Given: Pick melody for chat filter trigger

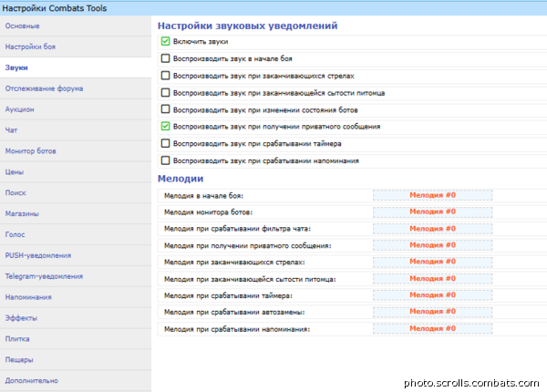Looking at the screenshot, I should pos(432,228).
